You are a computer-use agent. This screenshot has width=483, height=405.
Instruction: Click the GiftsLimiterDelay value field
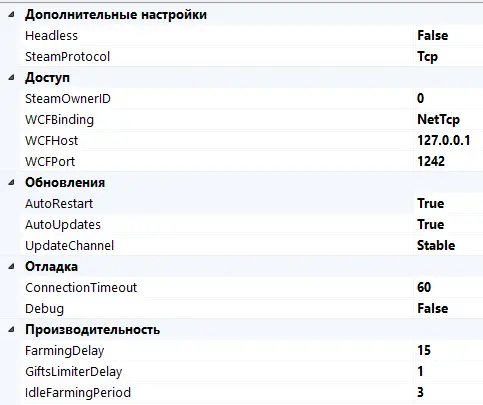(x=448, y=371)
